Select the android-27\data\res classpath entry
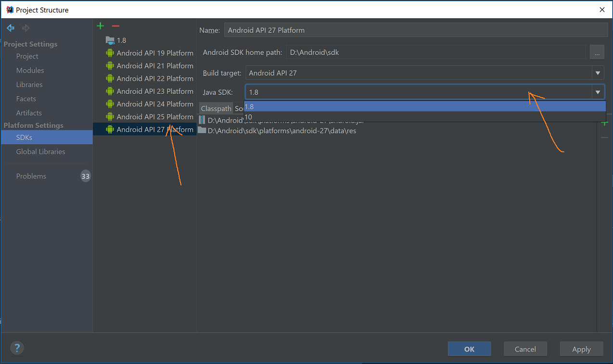This screenshot has width=613, height=364. coord(282,130)
